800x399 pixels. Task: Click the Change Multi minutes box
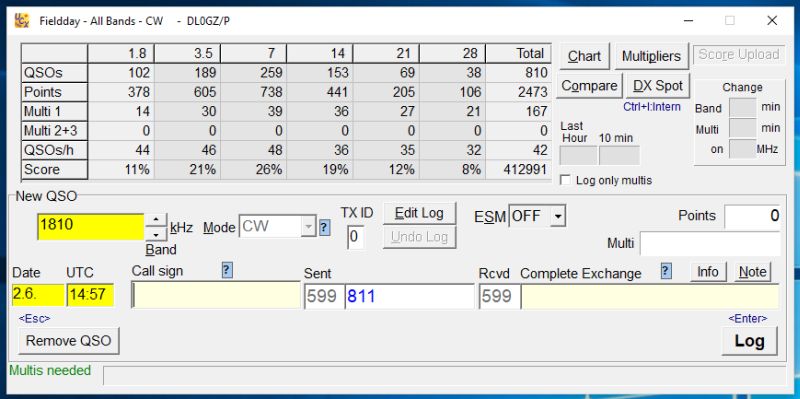742,129
